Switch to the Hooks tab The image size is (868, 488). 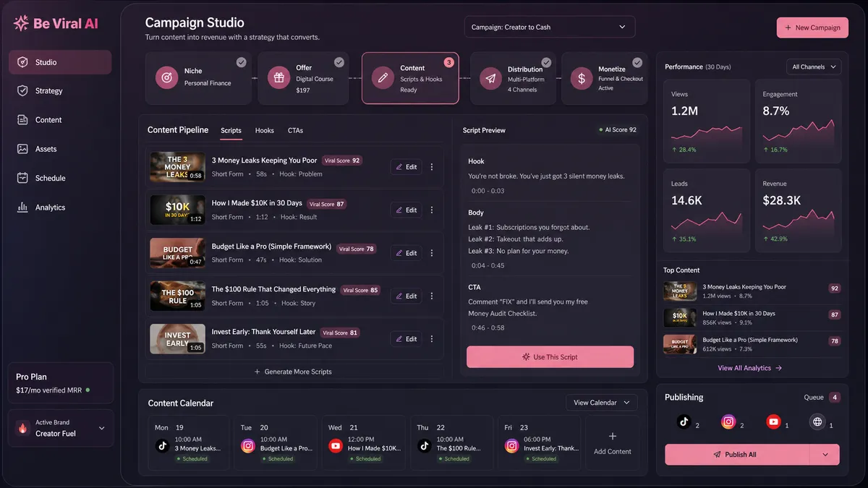[x=265, y=131]
